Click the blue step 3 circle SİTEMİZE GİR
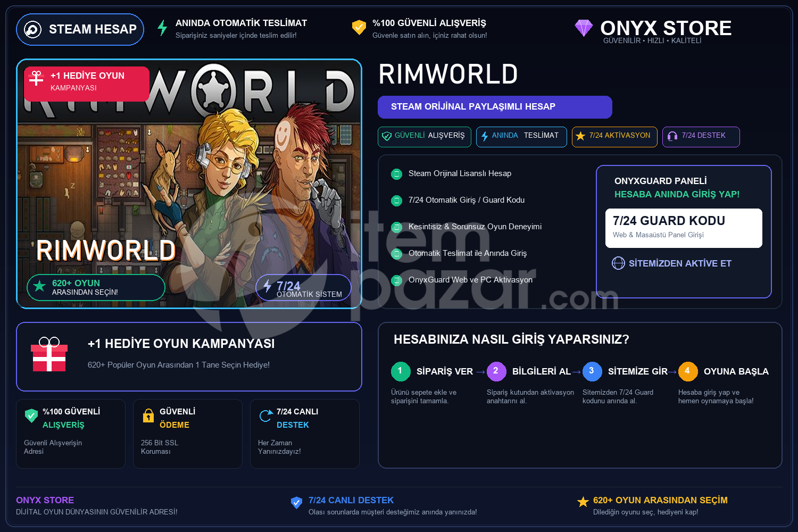Screen dimensions: 798x532 click(x=592, y=371)
